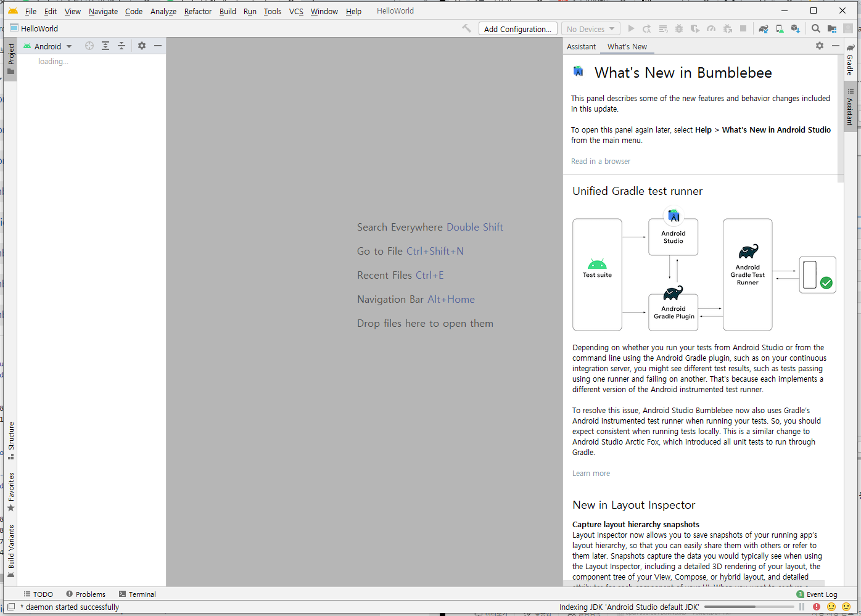Screen dimensions: 861x616
Task: Click the user account avatar icon
Action: point(848,28)
